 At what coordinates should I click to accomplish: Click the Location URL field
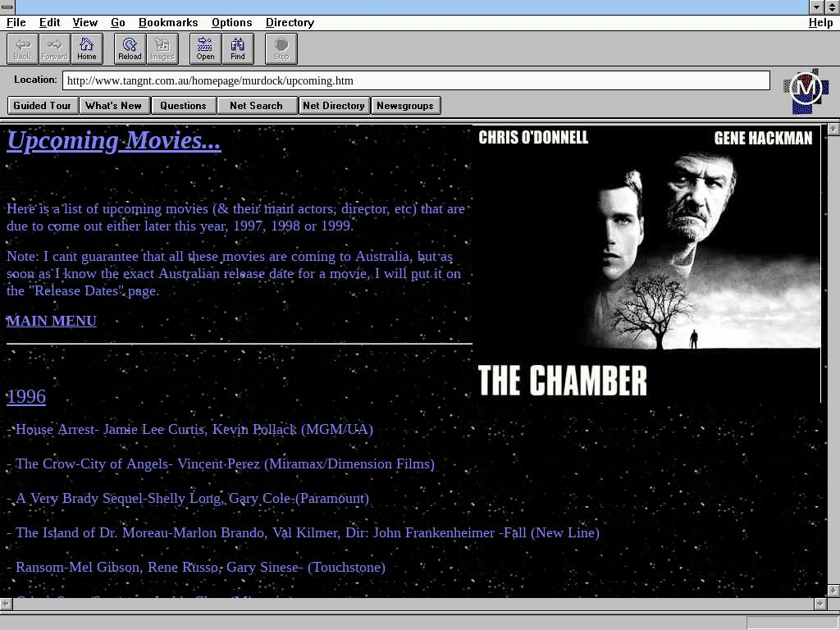tap(416, 80)
